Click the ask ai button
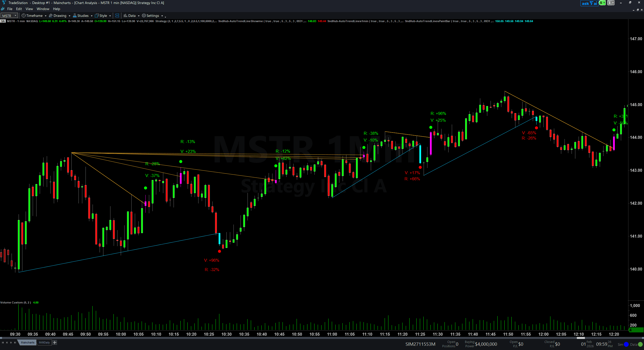This screenshot has height=350, width=644. 589,3
